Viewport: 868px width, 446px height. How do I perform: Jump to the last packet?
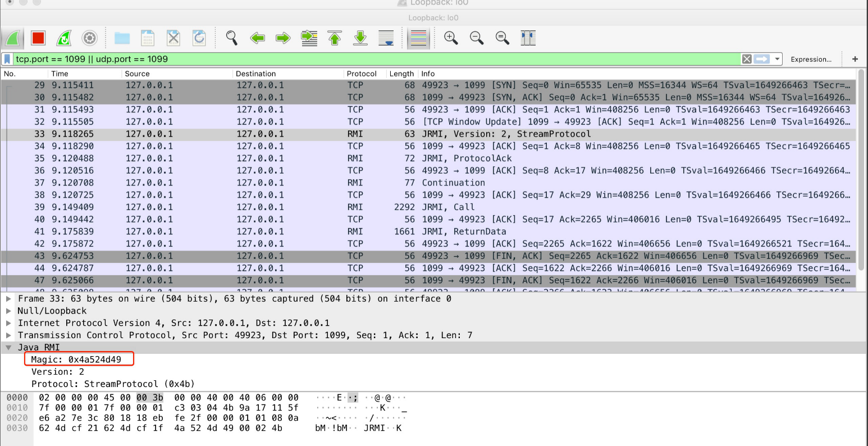tap(360, 38)
